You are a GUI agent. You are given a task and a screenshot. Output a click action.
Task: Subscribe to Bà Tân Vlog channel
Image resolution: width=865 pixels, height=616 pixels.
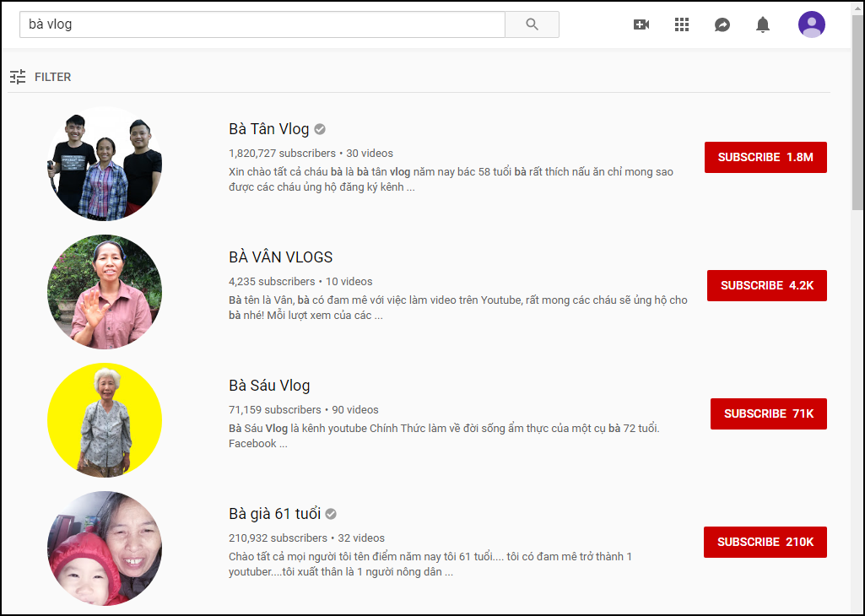765,157
